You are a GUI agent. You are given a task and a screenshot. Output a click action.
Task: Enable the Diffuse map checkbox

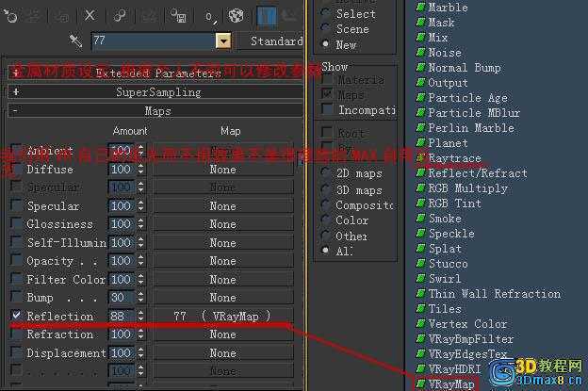(x=16, y=169)
